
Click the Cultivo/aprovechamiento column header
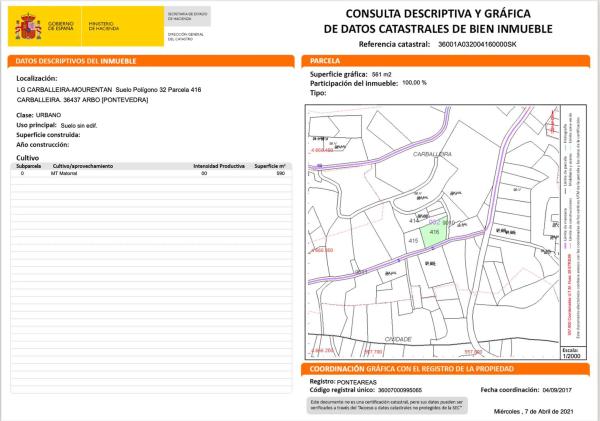click(82, 165)
